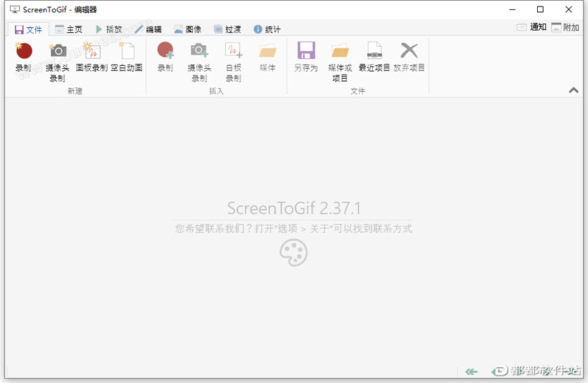Show recent projects (最近项目)
This screenshot has width=588, height=383.
[374, 57]
